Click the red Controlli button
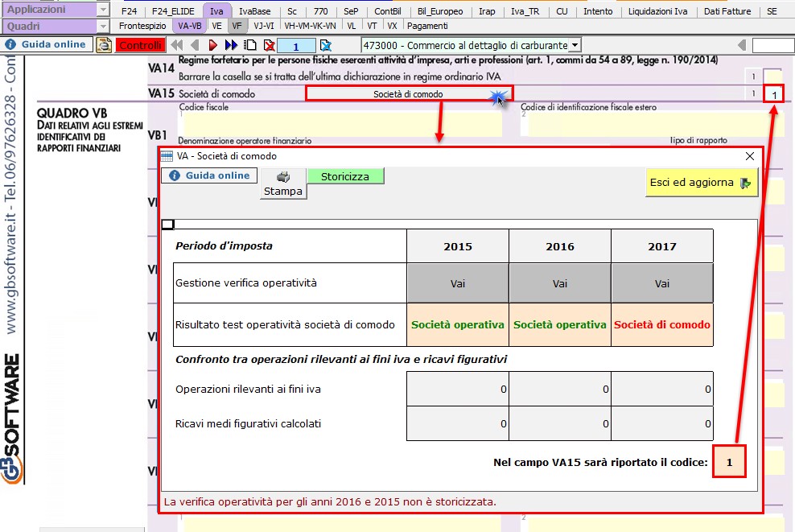Viewport: 795px width, 532px height. (141, 45)
